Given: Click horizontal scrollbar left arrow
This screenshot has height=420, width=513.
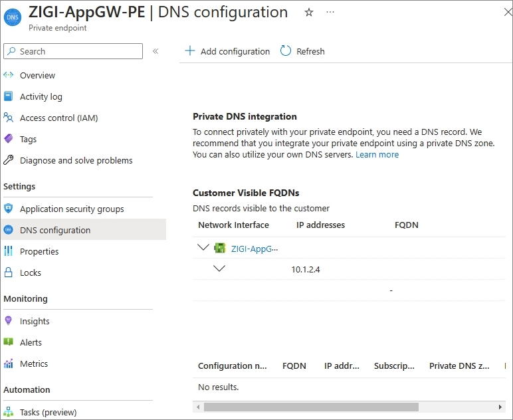Looking at the screenshot, I should pos(197,407).
